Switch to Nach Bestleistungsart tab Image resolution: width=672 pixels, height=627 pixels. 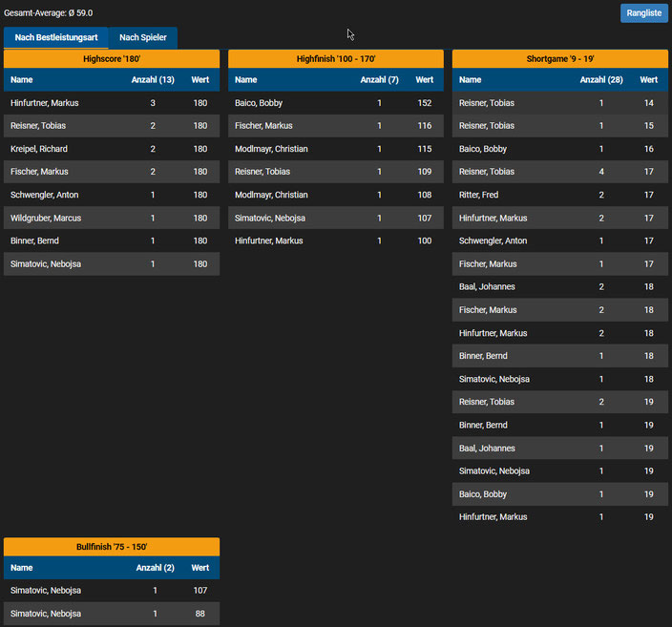(x=56, y=37)
